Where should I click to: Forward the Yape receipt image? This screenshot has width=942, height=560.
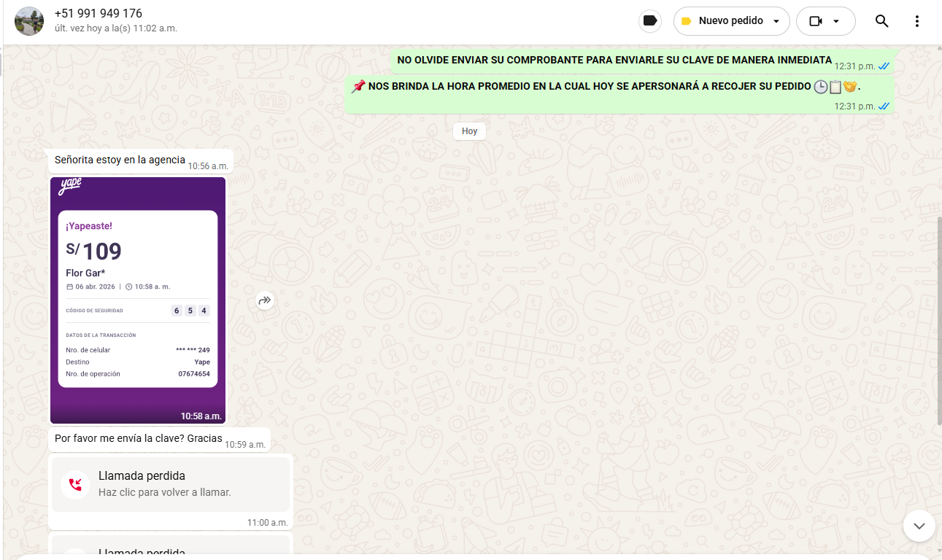click(x=265, y=300)
